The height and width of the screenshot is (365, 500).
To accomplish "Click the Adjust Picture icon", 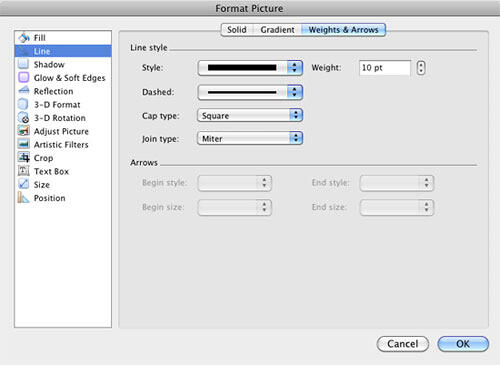I will (x=24, y=131).
